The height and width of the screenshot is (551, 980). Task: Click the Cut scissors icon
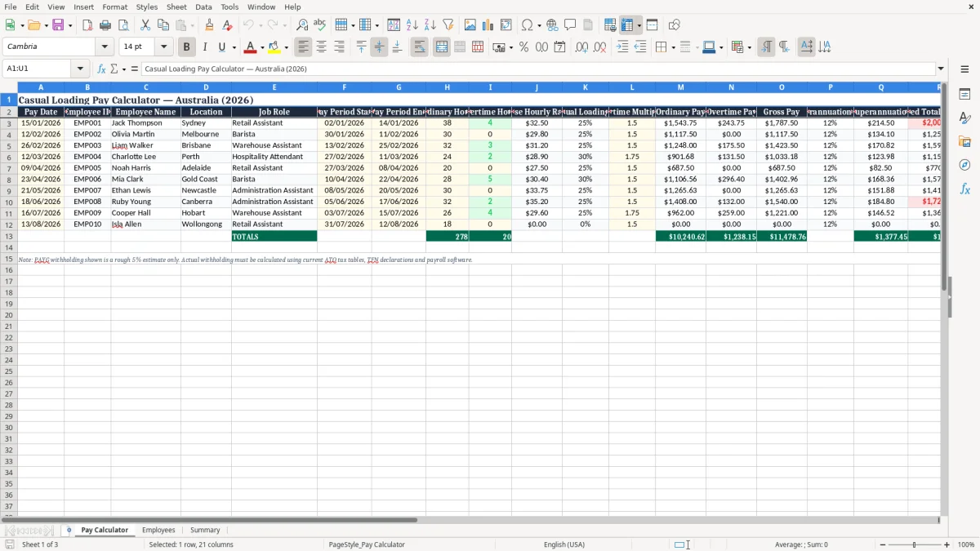tap(145, 25)
